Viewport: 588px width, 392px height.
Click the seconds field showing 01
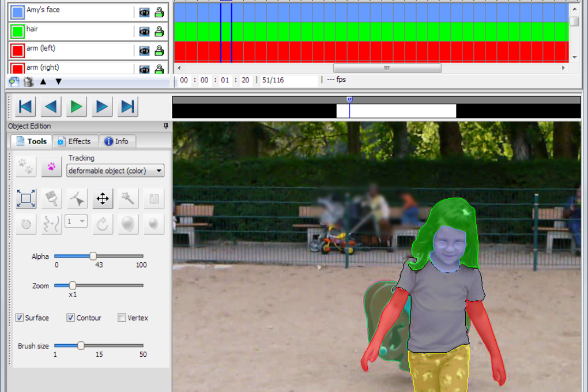tap(225, 80)
